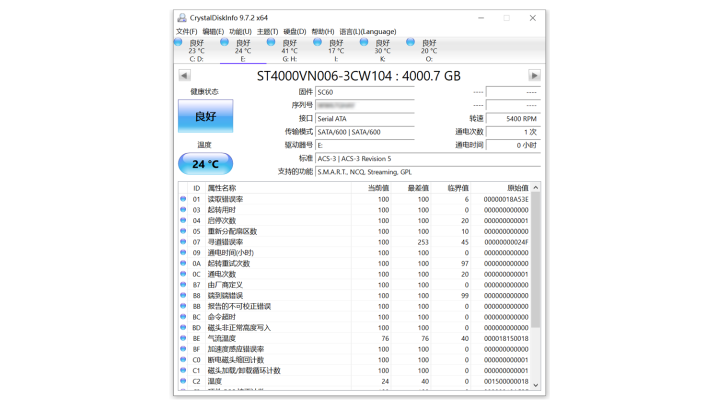
Task: Click raw value 000018150018
Action: pyautogui.click(x=506, y=339)
